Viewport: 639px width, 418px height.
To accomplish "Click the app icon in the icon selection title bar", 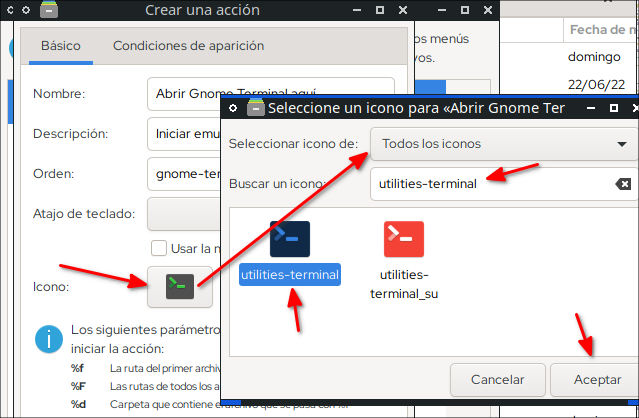I will tap(256, 108).
